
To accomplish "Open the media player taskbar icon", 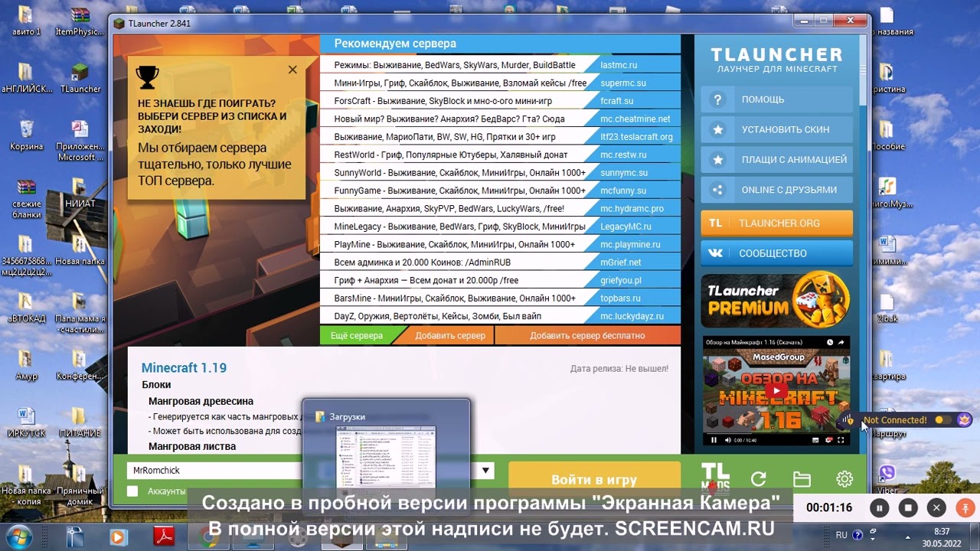I will [x=117, y=536].
